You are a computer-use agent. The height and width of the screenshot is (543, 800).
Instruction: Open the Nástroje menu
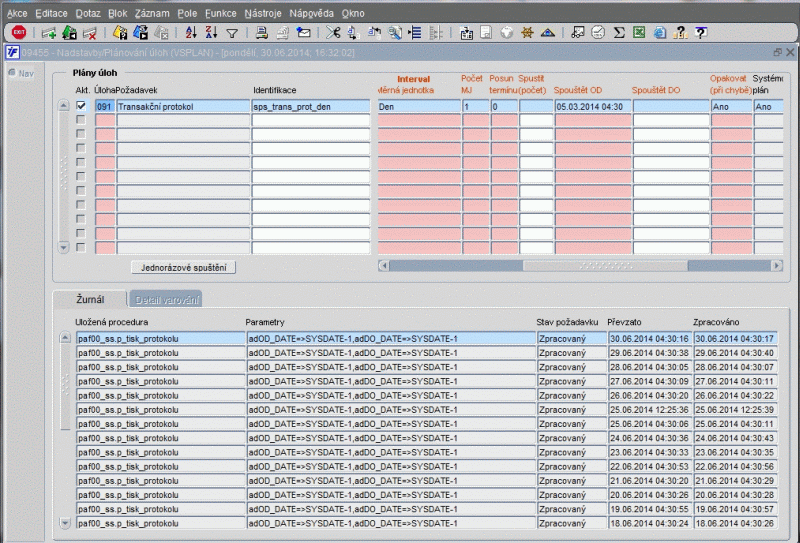pyautogui.click(x=263, y=14)
